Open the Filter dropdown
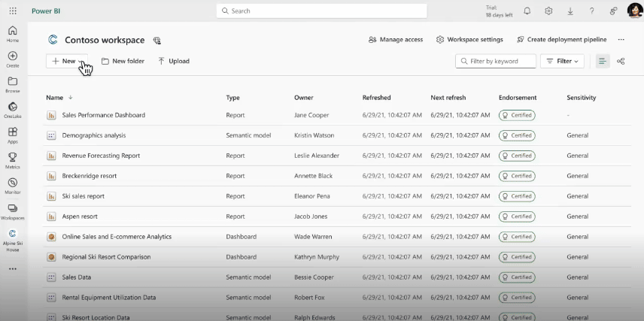The width and height of the screenshot is (644, 321). click(562, 61)
